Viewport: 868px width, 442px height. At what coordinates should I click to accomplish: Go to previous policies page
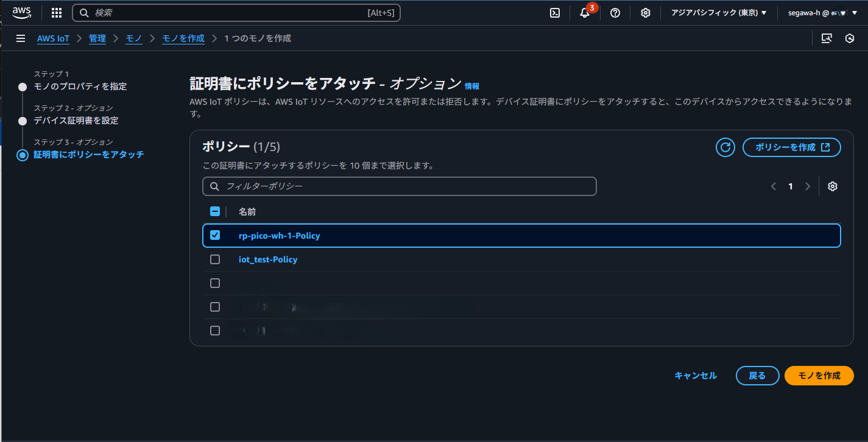click(774, 186)
